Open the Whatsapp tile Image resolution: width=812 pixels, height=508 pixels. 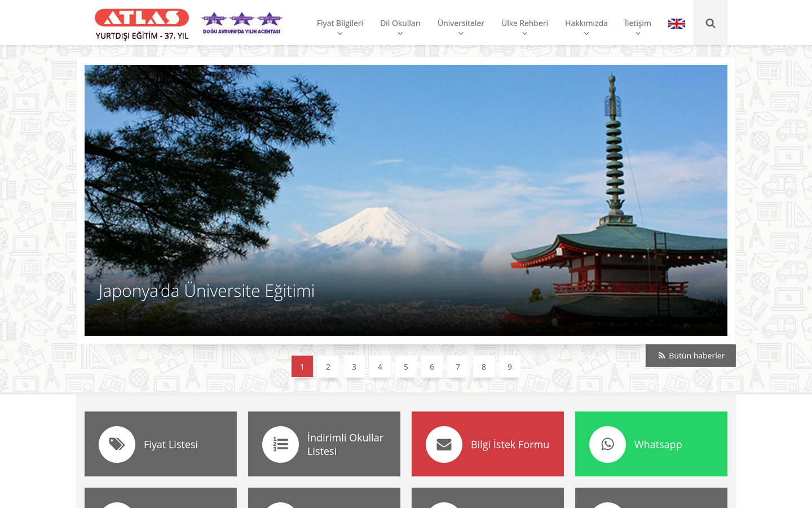coord(651,444)
